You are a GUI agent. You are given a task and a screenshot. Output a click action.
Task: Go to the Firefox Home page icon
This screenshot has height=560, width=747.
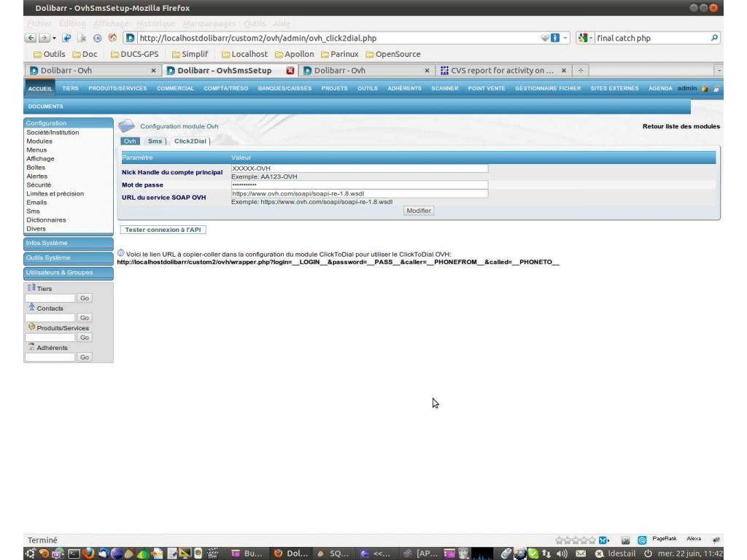point(113,38)
